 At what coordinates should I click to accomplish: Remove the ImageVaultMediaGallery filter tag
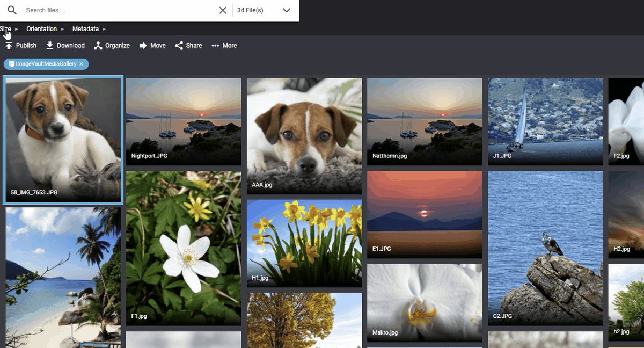pos(81,64)
